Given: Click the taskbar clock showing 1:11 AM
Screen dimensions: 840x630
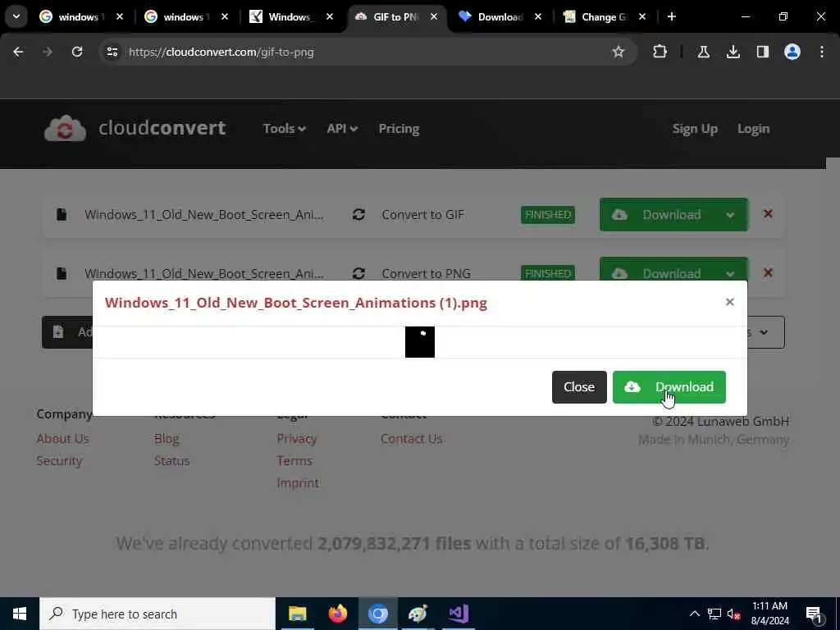Looking at the screenshot, I should click(x=769, y=614).
